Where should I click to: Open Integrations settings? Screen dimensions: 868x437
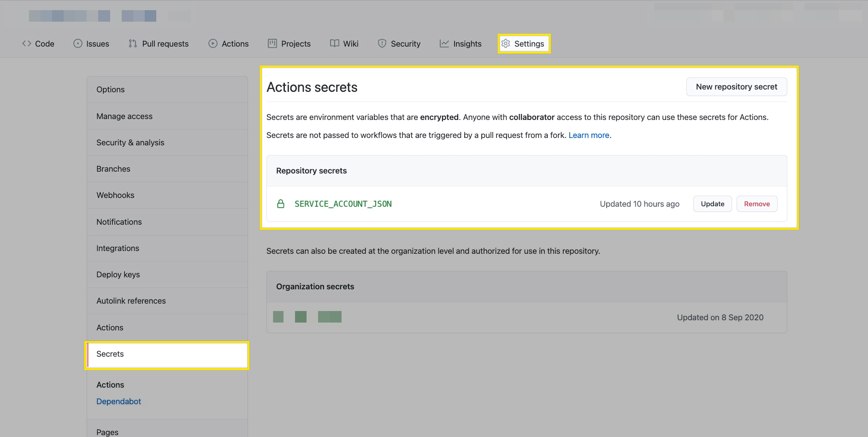click(x=167, y=248)
